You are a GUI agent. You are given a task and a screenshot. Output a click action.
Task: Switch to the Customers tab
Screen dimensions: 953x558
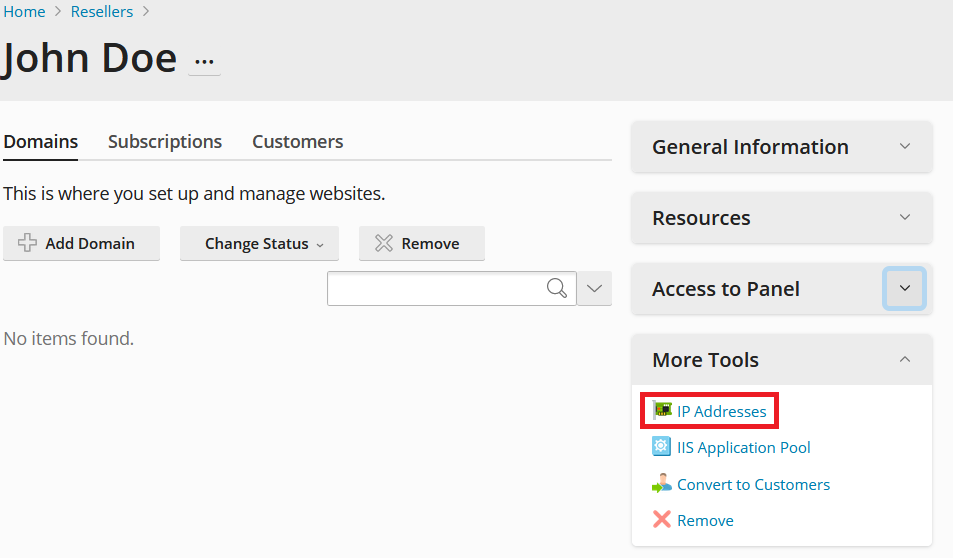tap(298, 142)
